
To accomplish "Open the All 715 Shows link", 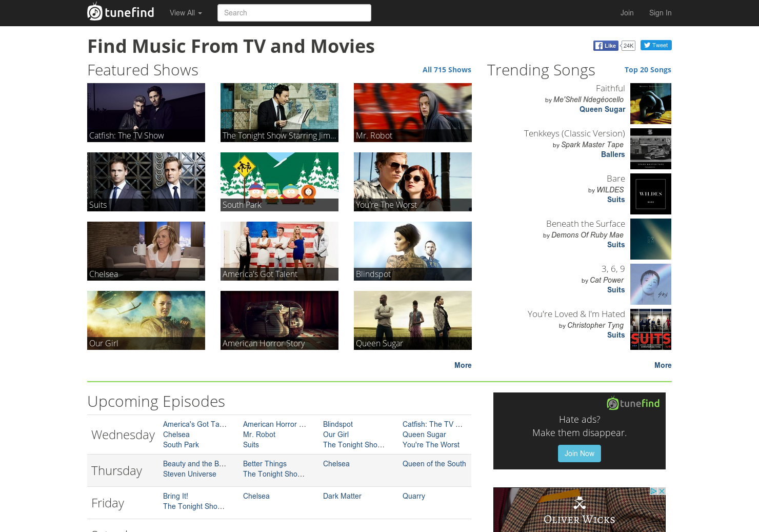I will pyautogui.click(x=447, y=70).
